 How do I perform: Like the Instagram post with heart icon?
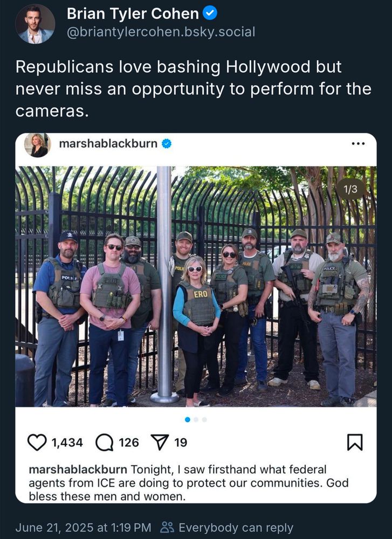[x=37, y=442]
